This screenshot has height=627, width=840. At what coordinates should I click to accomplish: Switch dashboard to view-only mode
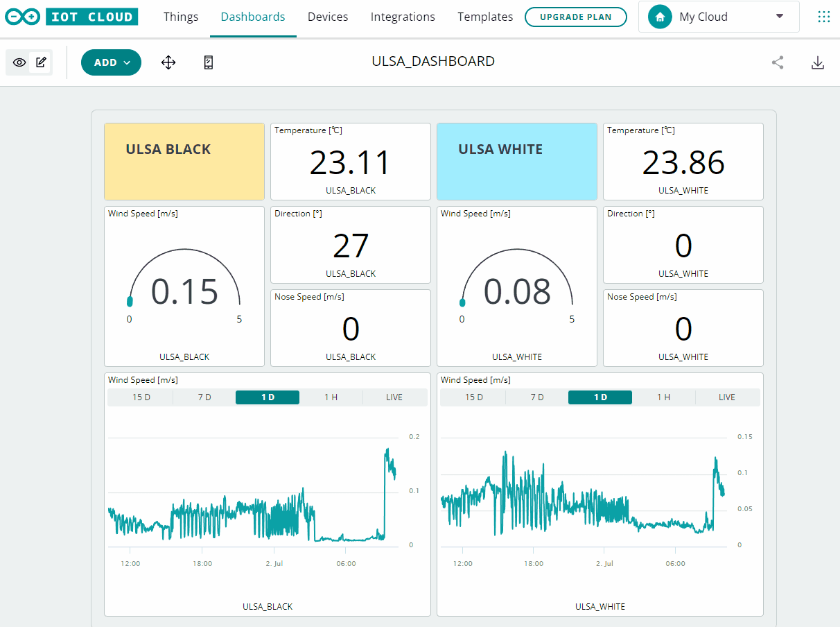(x=19, y=62)
